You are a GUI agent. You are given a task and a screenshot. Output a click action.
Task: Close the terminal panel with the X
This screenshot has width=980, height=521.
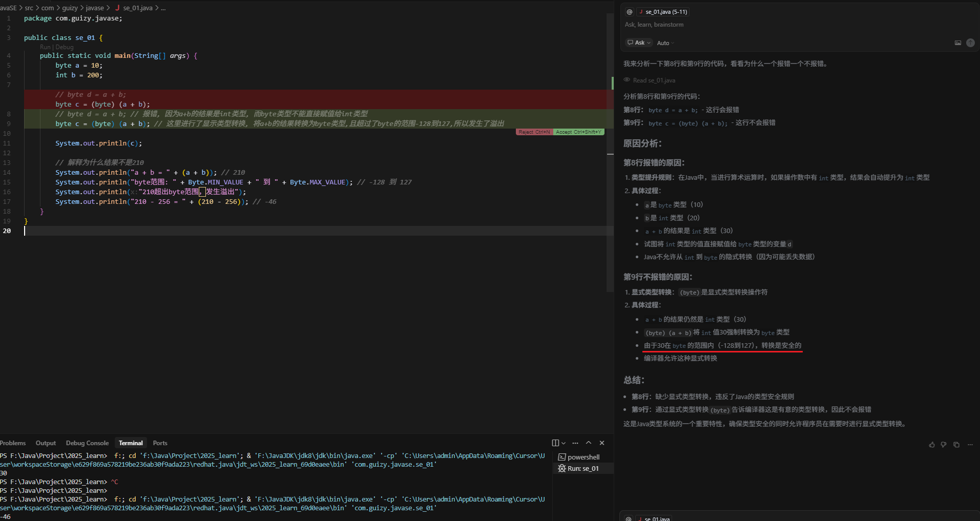click(x=602, y=443)
